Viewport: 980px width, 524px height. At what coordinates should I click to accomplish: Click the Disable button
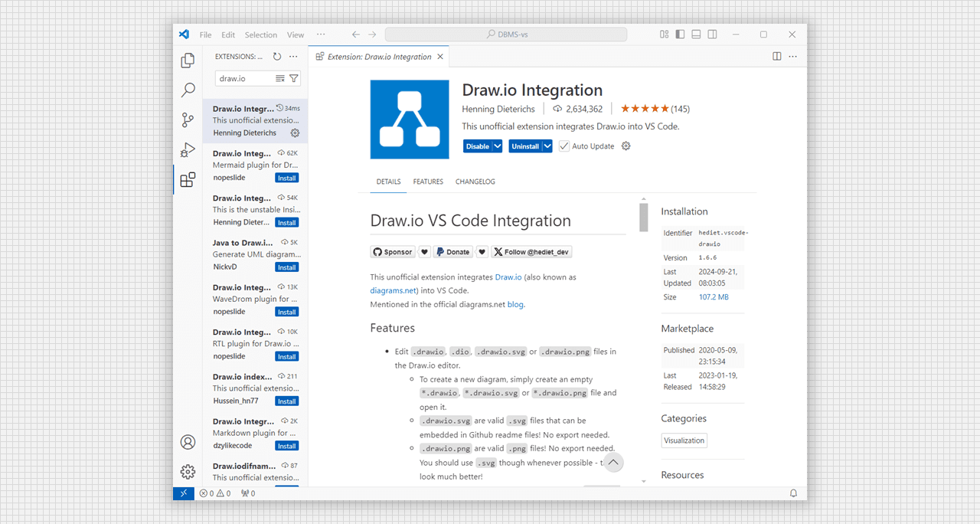tap(478, 146)
